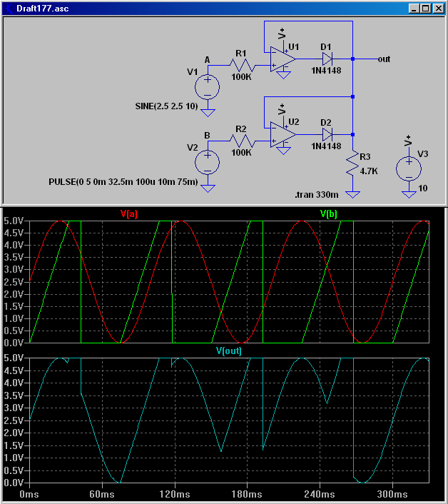
Task: Click the SINE(2.5 2.5 10) source value
Action: pos(166,106)
